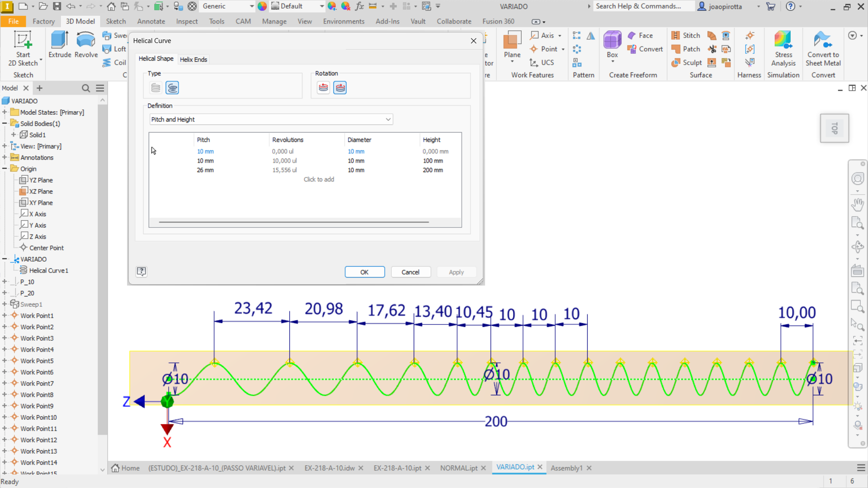This screenshot has height=488, width=868.
Task: Choose the left-hand Rotation option
Action: (323, 87)
